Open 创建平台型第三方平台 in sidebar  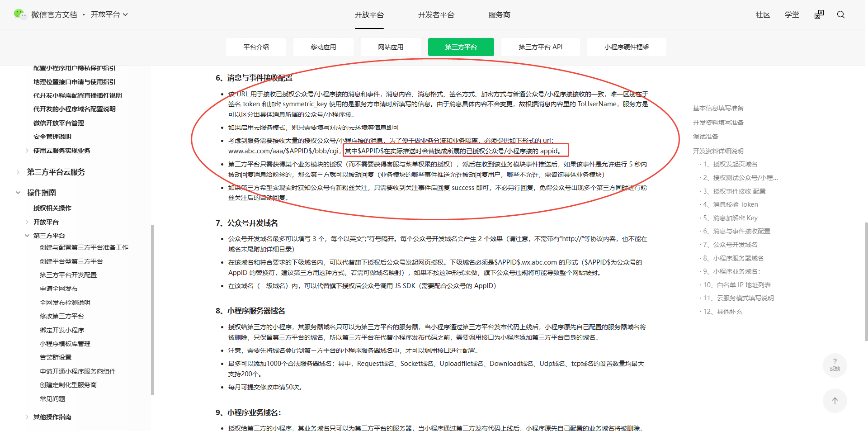pyautogui.click(x=71, y=261)
